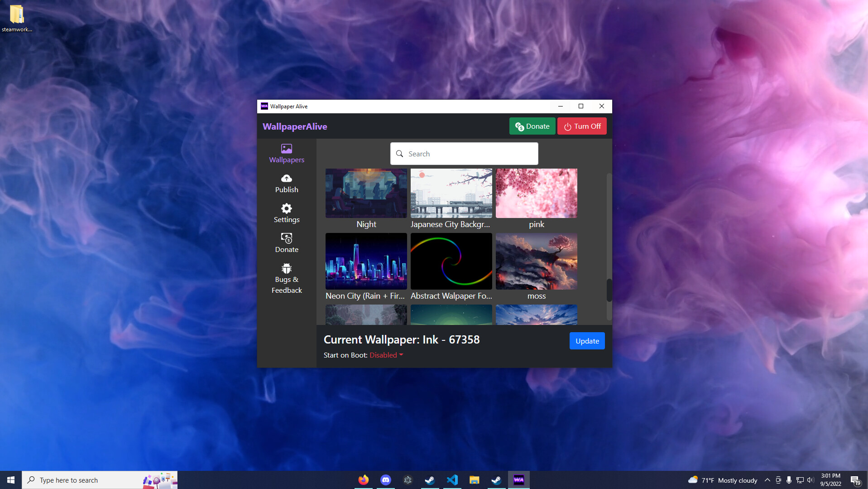Screen dimensions: 868x489
Task: Click the Settings gear icon in sidebar
Action: [286, 208]
